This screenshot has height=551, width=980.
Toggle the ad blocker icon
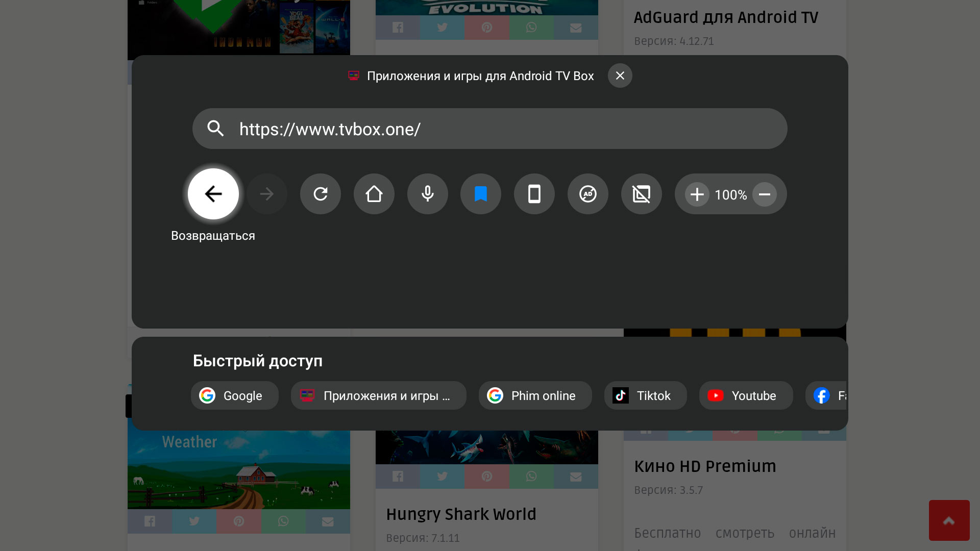click(x=588, y=194)
